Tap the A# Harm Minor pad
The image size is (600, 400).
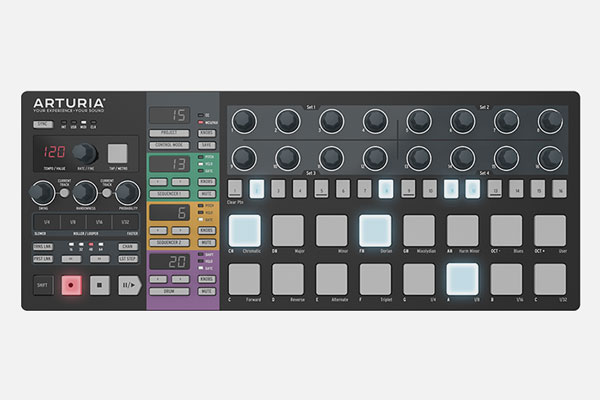(x=463, y=230)
